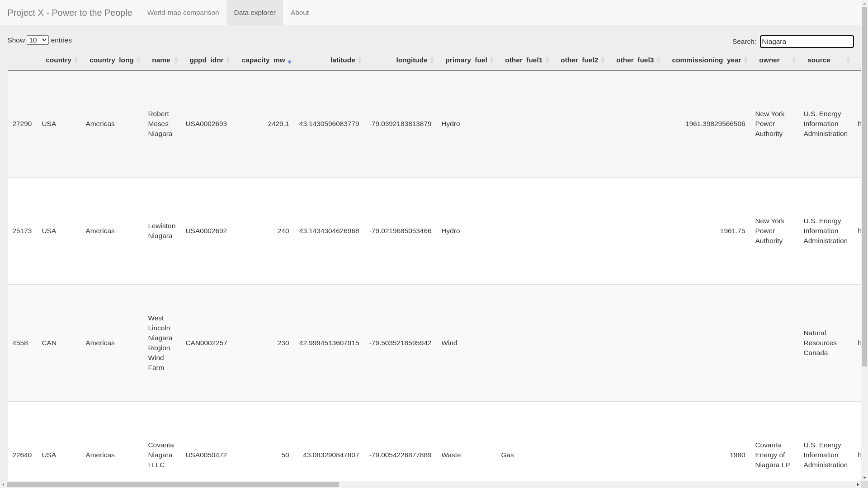Sort table by name column
The height and width of the screenshot is (488, 868).
point(161,60)
